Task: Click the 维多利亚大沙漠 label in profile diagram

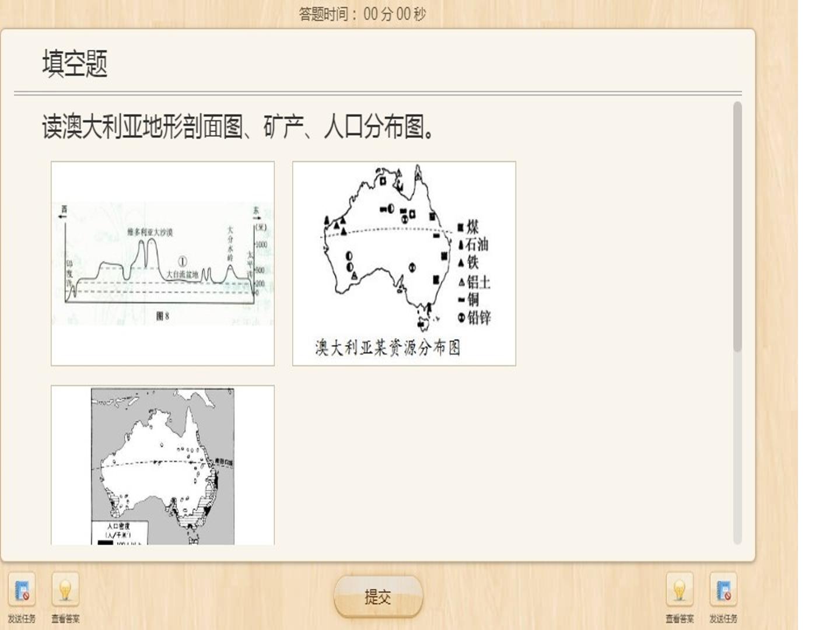Action: click(150, 232)
